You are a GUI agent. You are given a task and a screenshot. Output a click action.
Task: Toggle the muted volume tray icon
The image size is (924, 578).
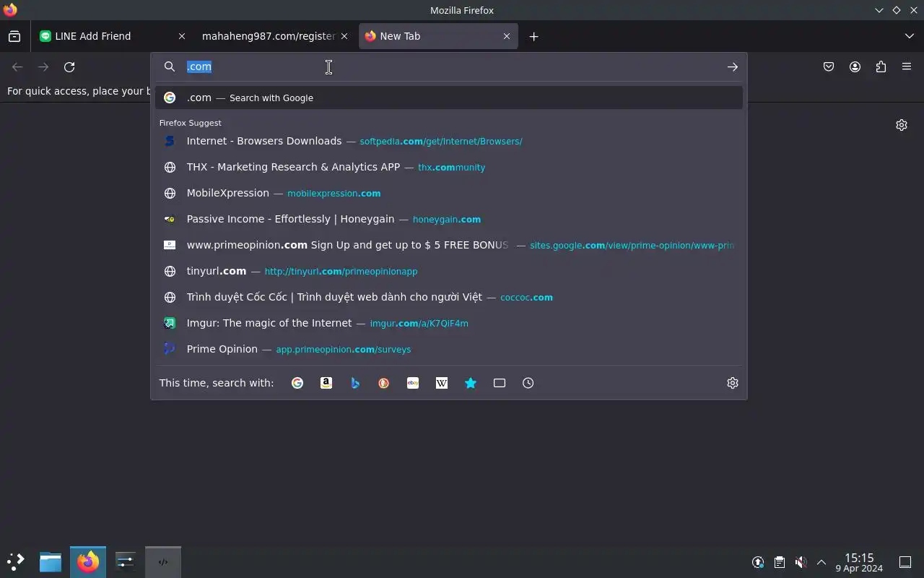801,562
